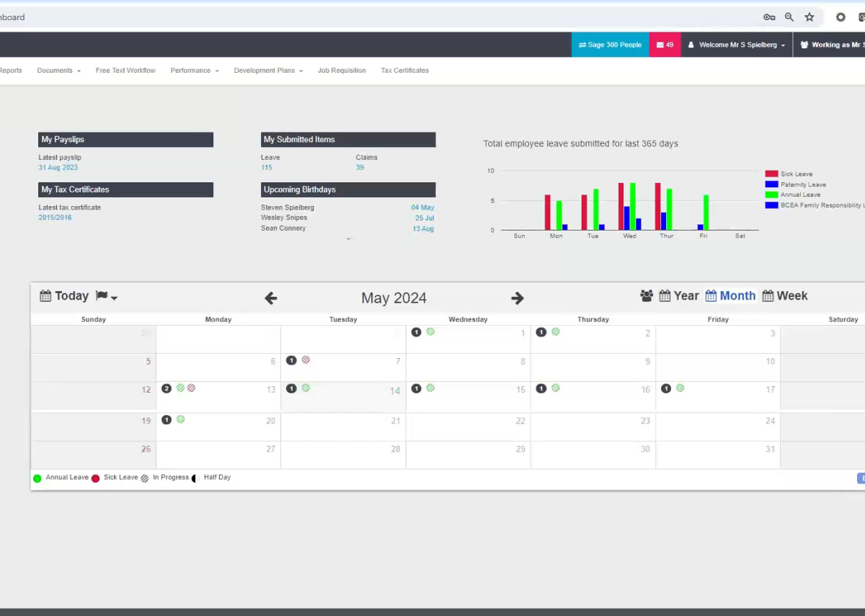Viewport: 865px width, 616px height.
Task: Open the Job Requisition menu item
Action: tap(342, 71)
